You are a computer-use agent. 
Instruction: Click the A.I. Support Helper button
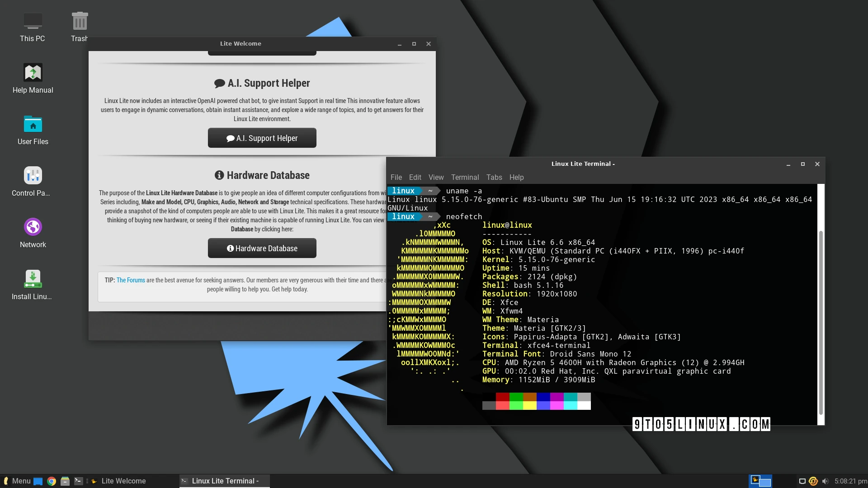(262, 138)
